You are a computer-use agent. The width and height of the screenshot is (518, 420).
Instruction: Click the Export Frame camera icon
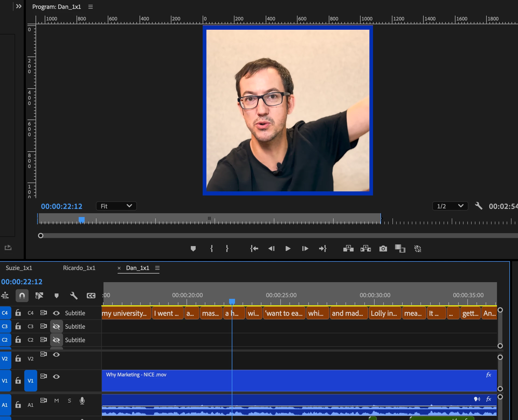(x=383, y=248)
